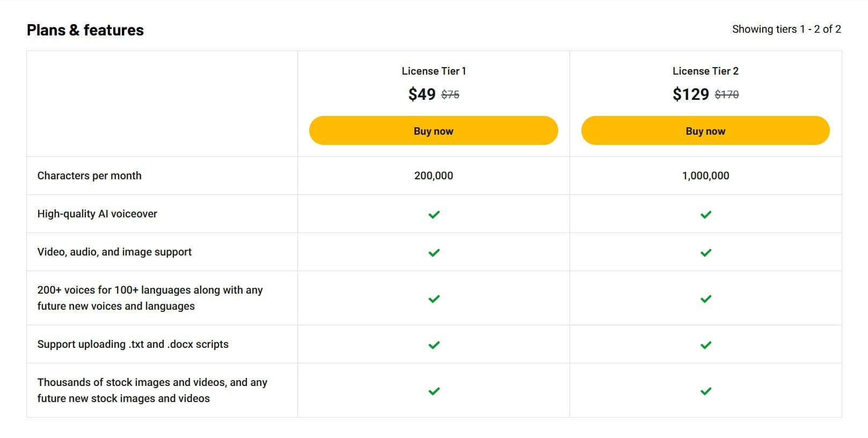This screenshot has height=438, width=868.
Task: Click Tier 2 .txt and .docx scripts checkmark
Action: click(x=705, y=345)
